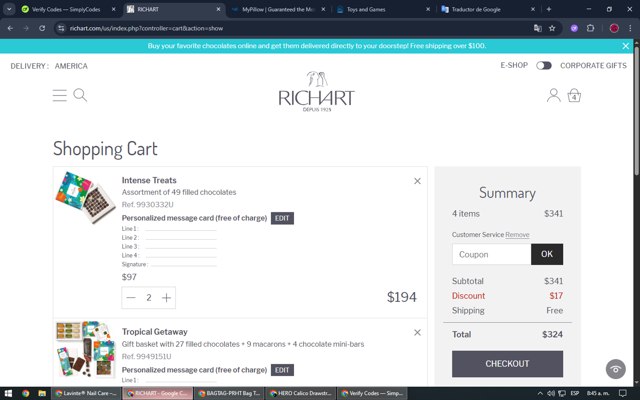Remove Intense Treats from the cart
Viewport: 640px width, 400px height.
417,181
